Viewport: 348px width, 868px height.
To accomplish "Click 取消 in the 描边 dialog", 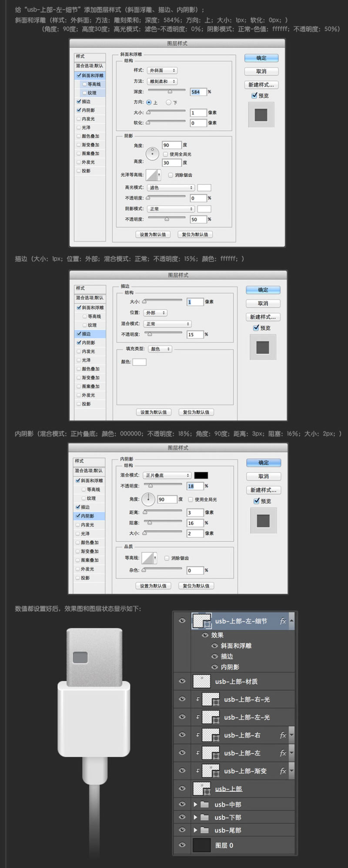I will tap(263, 303).
